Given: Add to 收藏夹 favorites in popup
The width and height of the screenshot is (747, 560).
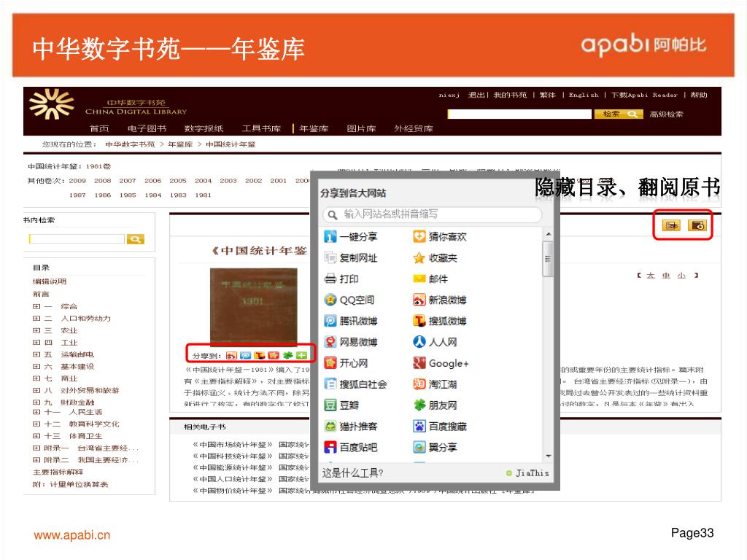Looking at the screenshot, I should (x=436, y=257).
